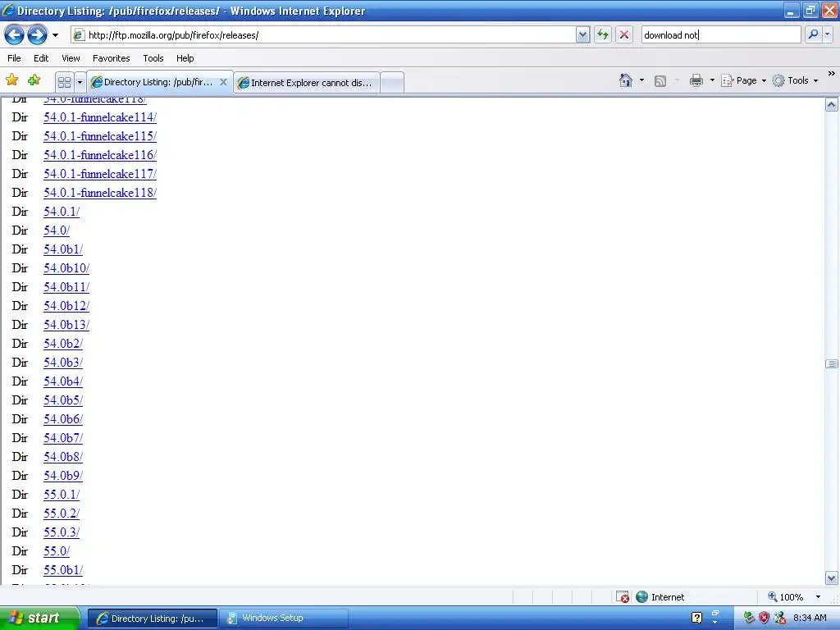
Task: Close the Directory Listing tab
Action: tap(223, 82)
